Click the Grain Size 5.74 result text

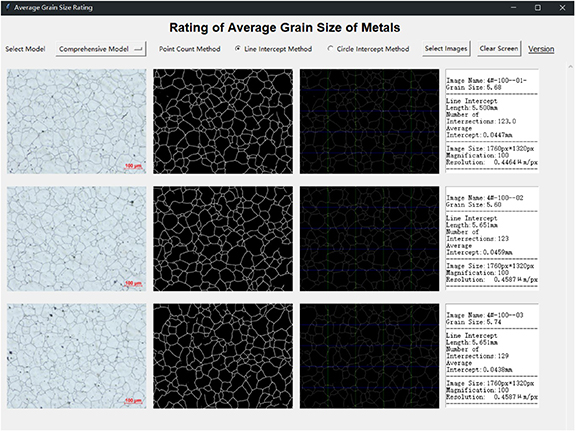click(x=473, y=322)
